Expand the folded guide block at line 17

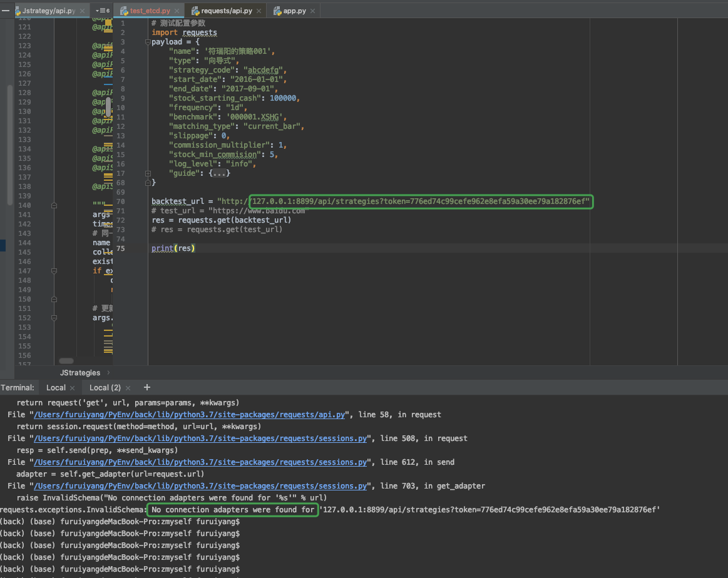click(x=148, y=173)
